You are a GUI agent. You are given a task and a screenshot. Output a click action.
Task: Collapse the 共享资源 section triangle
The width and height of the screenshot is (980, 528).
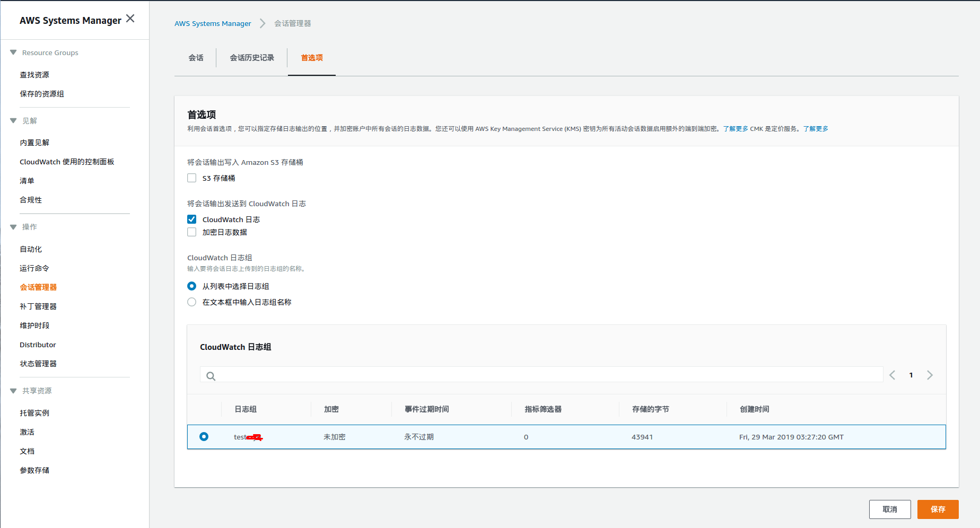13,391
